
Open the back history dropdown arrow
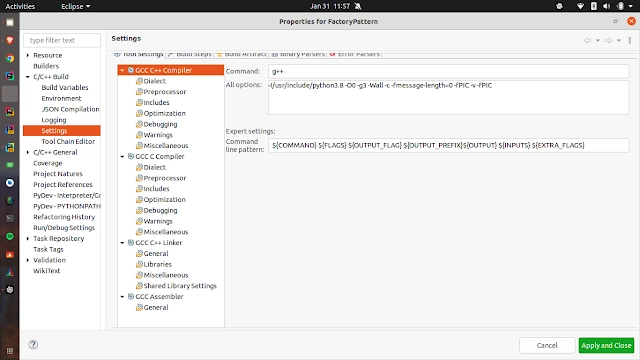point(598,40)
